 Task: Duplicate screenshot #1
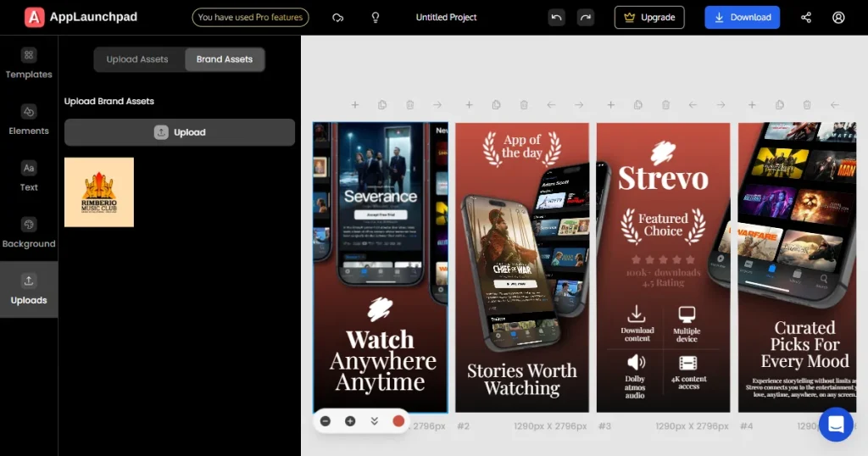pyautogui.click(x=382, y=104)
